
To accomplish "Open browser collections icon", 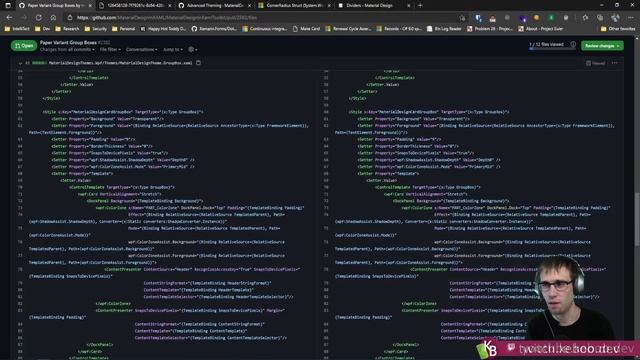I will 600,18.
